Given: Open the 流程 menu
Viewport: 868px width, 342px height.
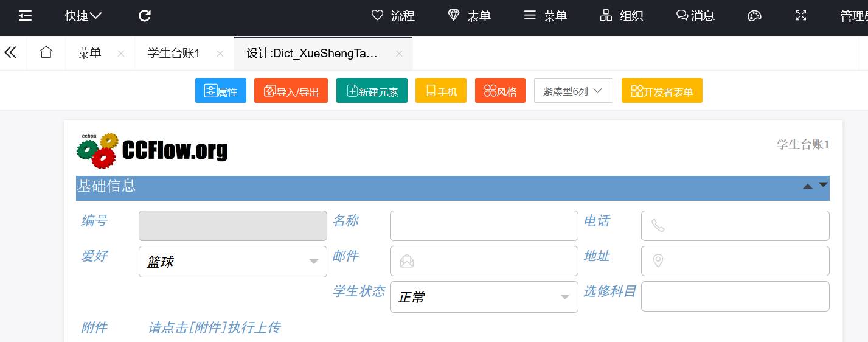Looking at the screenshot, I should [x=393, y=16].
